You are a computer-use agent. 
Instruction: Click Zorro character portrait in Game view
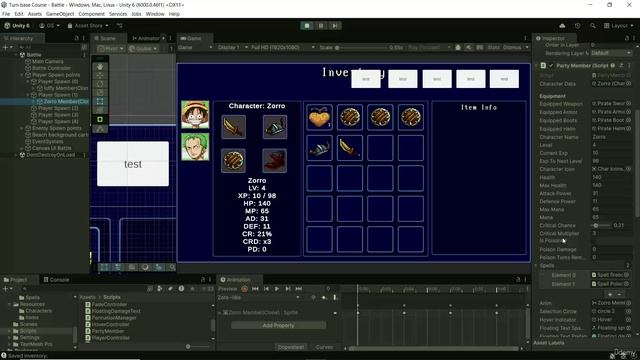195,147
